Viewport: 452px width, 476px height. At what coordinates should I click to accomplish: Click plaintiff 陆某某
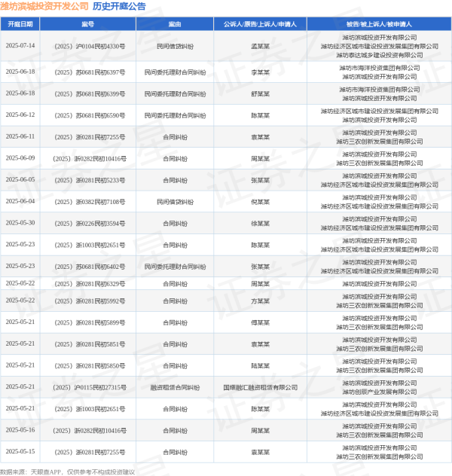pos(260,366)
